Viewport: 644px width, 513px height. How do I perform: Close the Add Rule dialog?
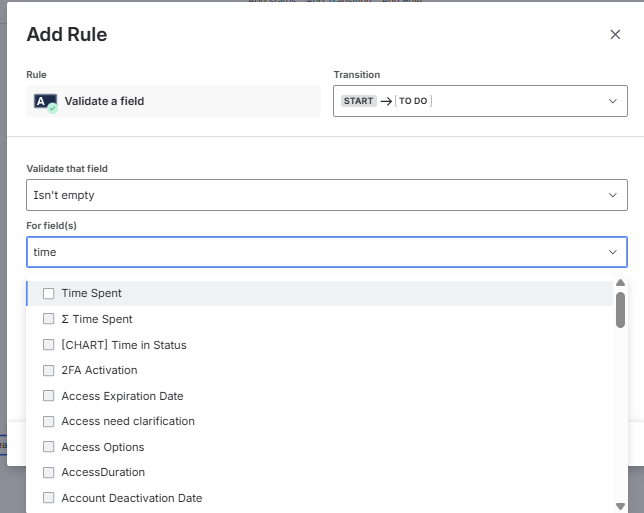pyautogui.click(x=615, y=35)
